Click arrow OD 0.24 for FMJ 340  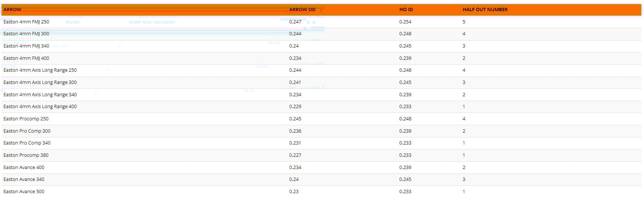click(x=294, y=46)
